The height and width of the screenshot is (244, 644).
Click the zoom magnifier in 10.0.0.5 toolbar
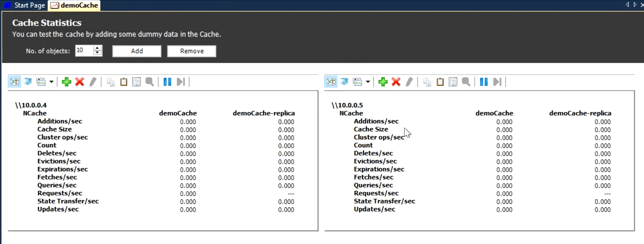(466, 82)
